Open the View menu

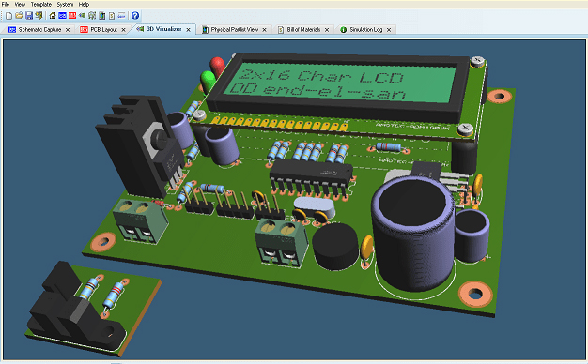coord(20,4)
